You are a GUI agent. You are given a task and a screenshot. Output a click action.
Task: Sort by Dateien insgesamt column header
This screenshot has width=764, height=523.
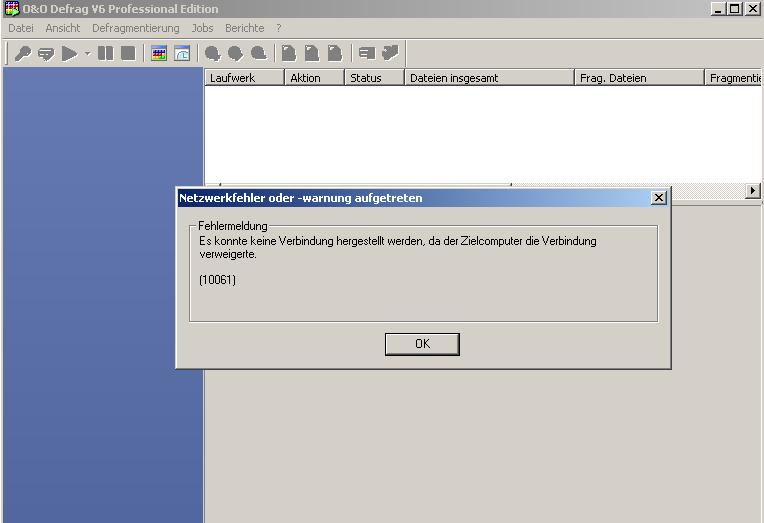point(489,78)
